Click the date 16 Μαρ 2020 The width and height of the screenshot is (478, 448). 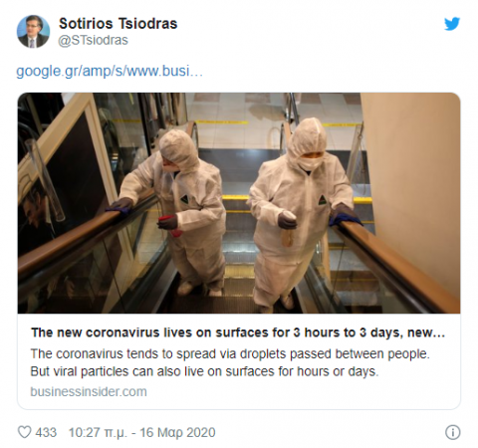(x=177, y=433)
